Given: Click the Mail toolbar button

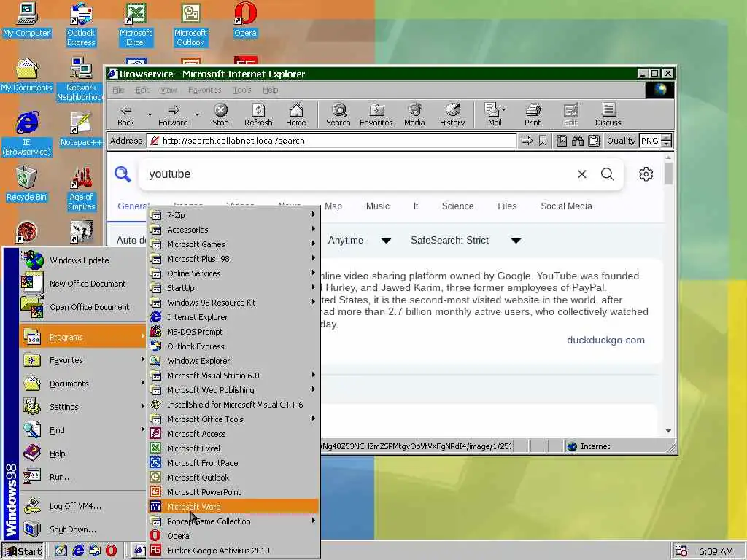Looking at the screenshot, I should 494,114.
